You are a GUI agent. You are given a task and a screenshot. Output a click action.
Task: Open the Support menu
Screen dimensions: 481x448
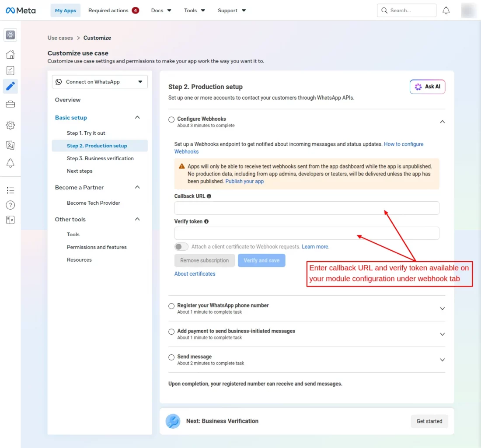[x=232, y=10]
